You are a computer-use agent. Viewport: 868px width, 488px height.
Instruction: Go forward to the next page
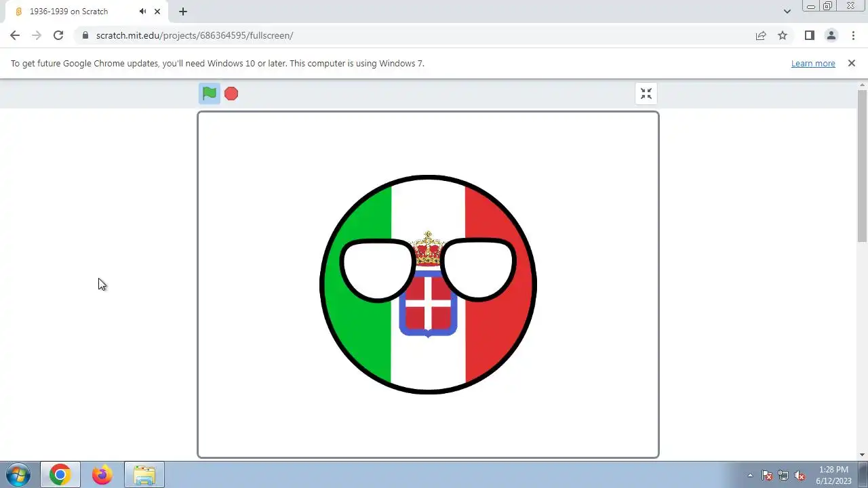(37, 35)
